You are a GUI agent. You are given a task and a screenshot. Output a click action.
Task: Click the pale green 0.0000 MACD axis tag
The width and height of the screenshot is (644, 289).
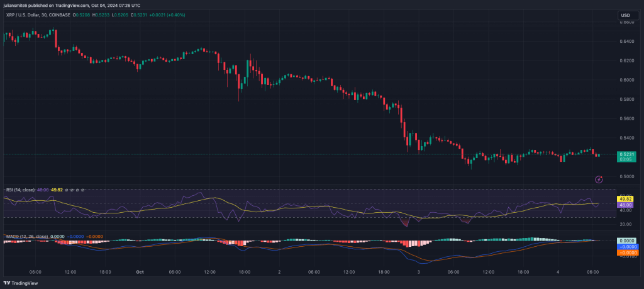pos(628,241)
